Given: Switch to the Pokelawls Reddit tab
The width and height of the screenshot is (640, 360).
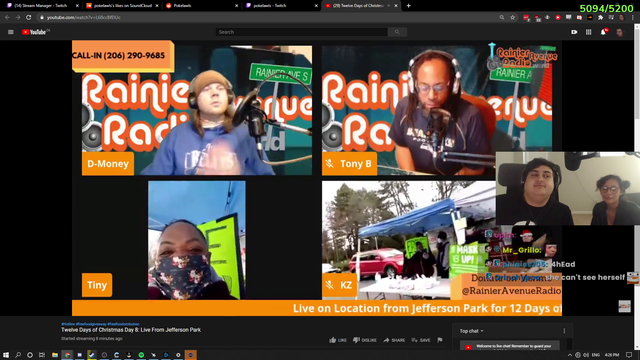Looking at the screenshot, I should pos(201,6).
